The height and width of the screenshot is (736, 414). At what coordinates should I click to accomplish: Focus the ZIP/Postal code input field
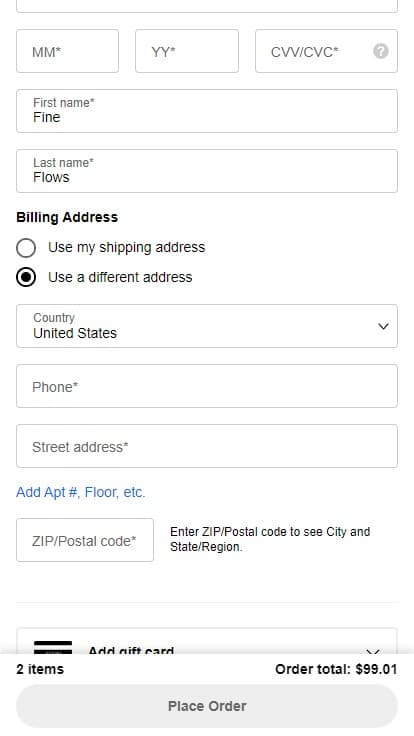pyautogui.click(x=85, y=540)
